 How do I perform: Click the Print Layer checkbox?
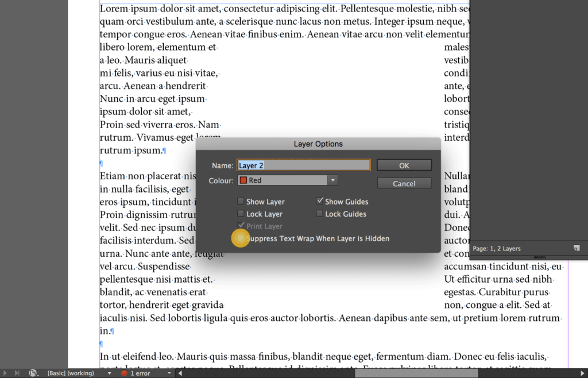(x=241, y=226)
